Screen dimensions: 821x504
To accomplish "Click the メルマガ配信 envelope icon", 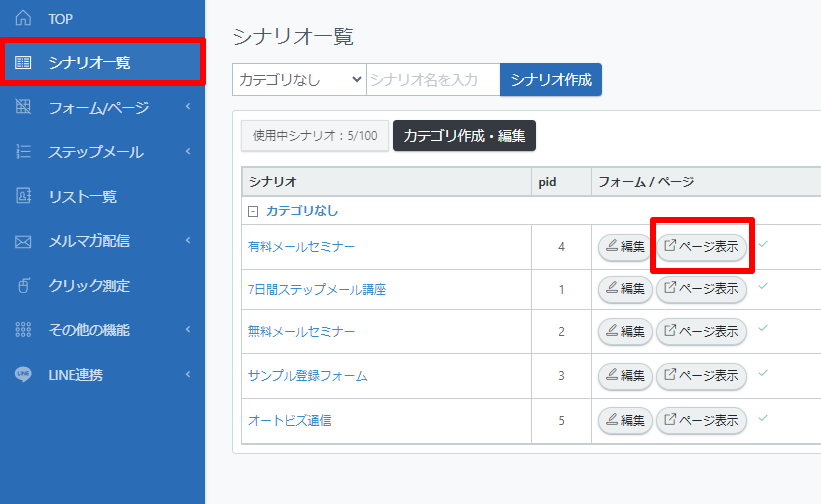I will (24, 241).
